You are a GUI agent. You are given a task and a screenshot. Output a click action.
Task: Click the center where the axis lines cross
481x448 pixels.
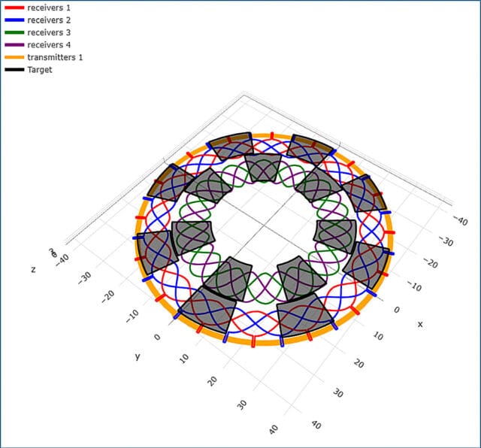(x=262, y=225)
